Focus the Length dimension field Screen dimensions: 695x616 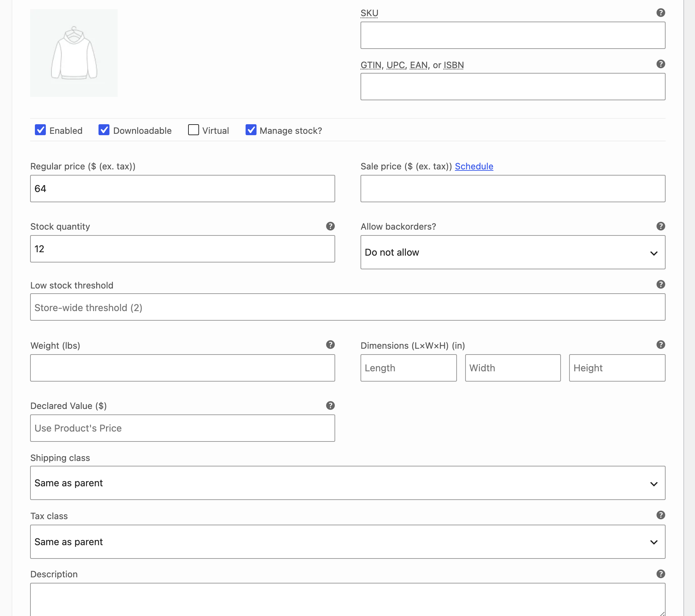(408, 368)
